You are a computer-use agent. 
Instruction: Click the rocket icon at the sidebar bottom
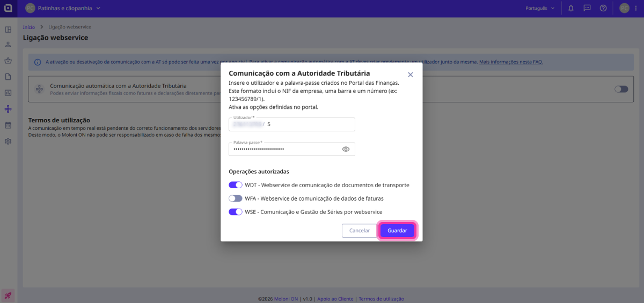[x=8, y=295]
